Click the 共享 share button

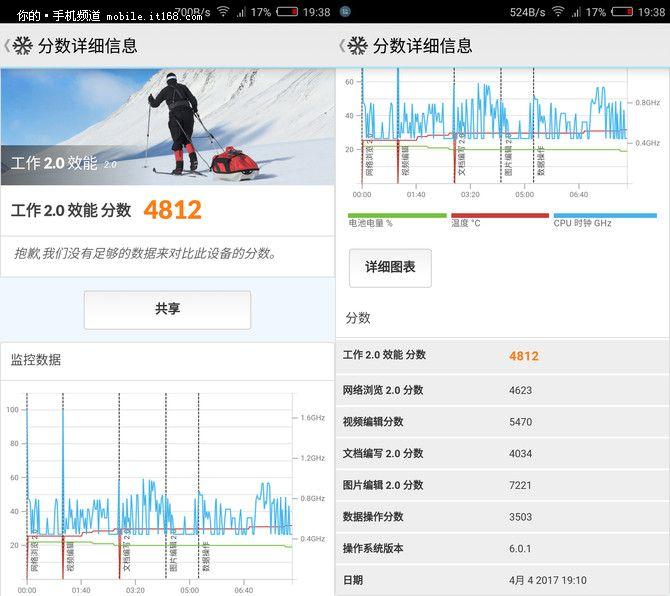click(168, 310)
